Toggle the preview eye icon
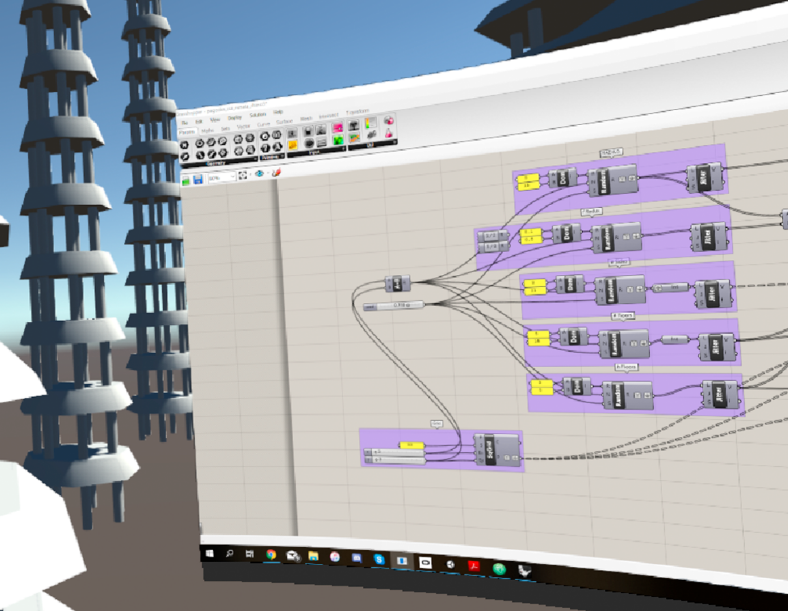 [x=259, y=173]
